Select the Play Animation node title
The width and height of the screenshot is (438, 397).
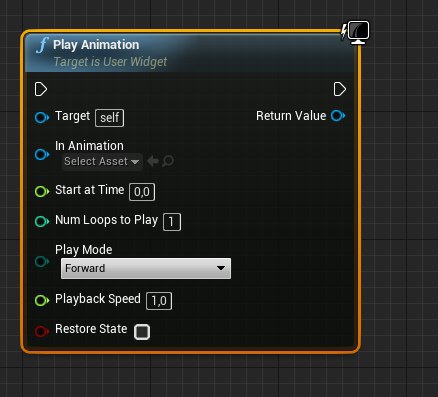(96, 45)
